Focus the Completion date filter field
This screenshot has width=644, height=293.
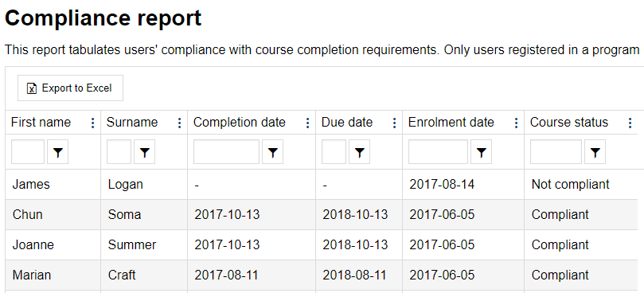pyautogui.click(x=226, y=152)
